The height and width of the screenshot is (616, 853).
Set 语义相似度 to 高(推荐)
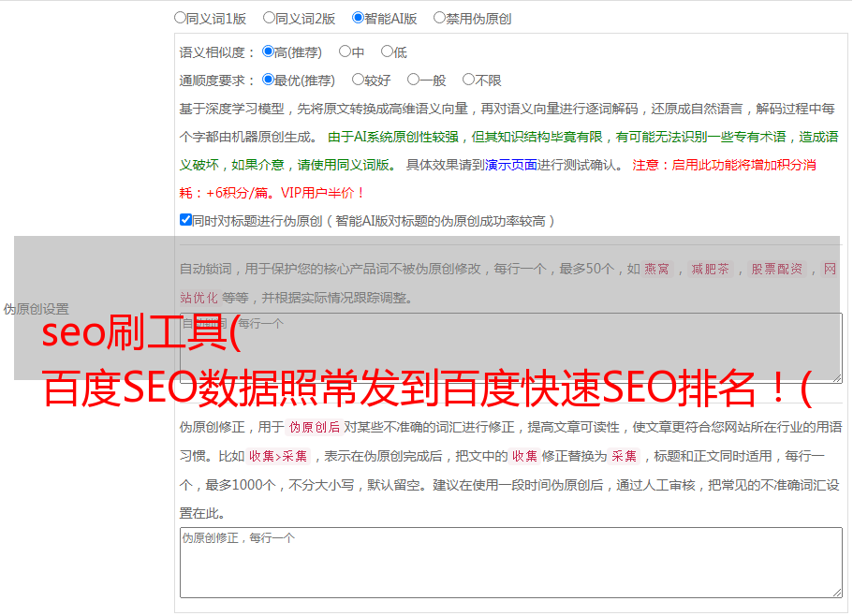(268, 51)
